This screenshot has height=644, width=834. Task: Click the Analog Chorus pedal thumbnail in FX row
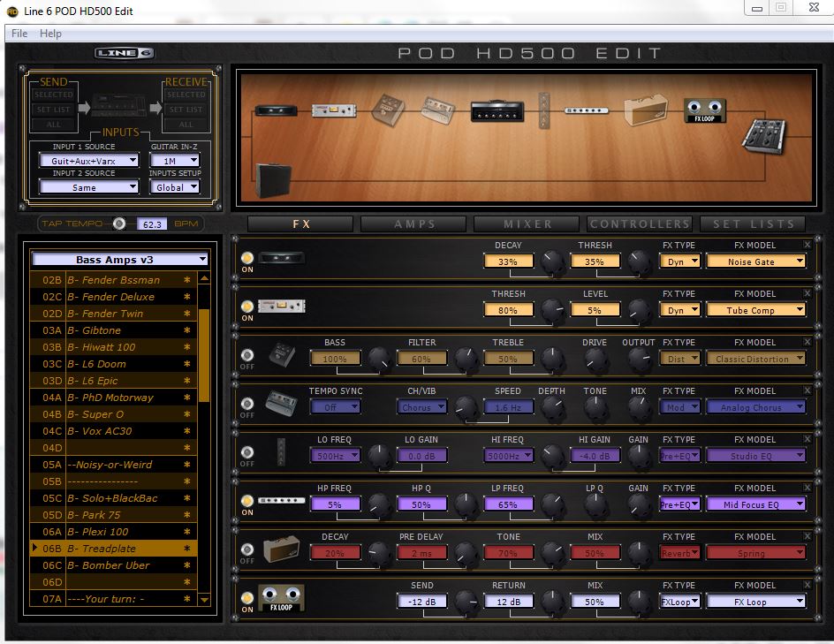point(281,403)
